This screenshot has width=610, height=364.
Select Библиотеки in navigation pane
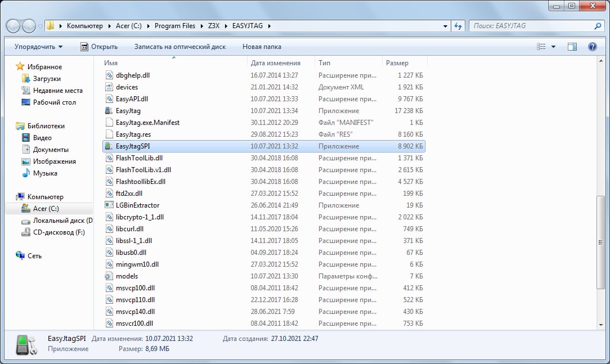(x=46, y=126)
